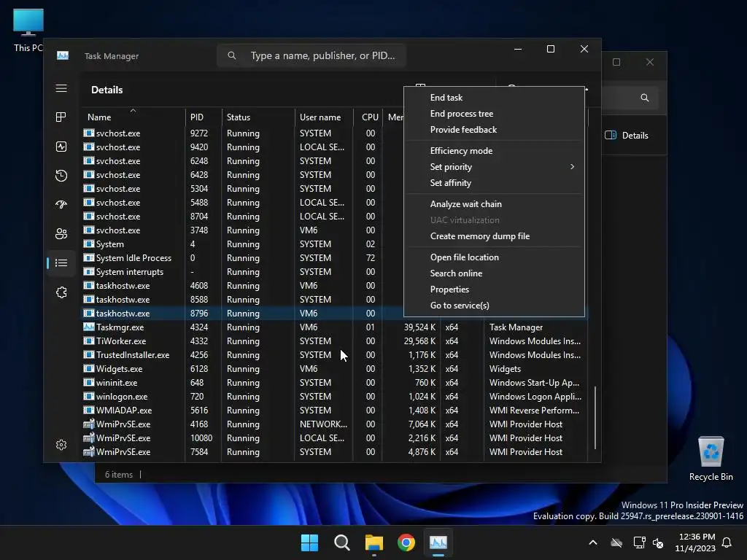Click the System Idle Process icon
The width and height of the screenshot is (747, 560).
coord(88,257)
